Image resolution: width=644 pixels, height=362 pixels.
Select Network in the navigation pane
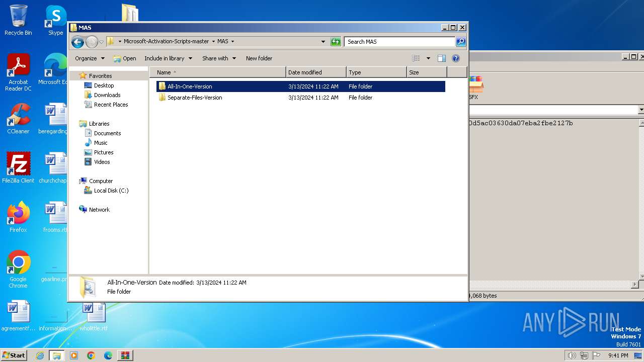(x=99, y=210)
